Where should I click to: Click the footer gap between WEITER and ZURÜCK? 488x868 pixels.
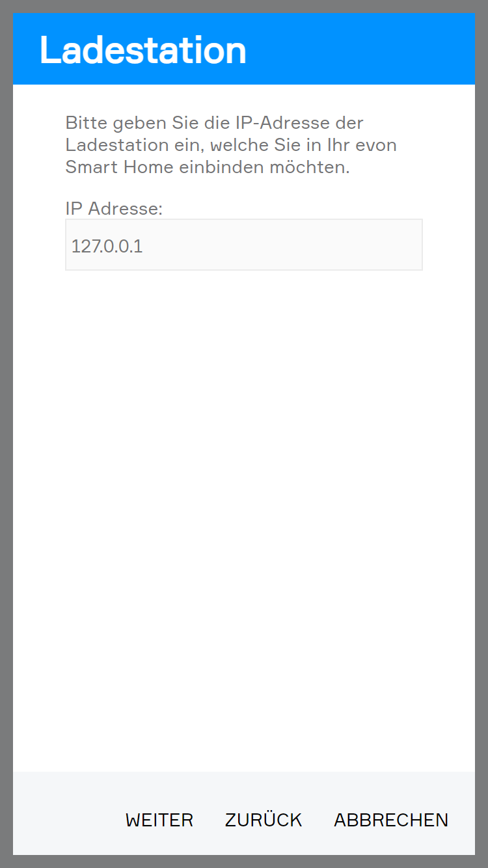point(209,820)
